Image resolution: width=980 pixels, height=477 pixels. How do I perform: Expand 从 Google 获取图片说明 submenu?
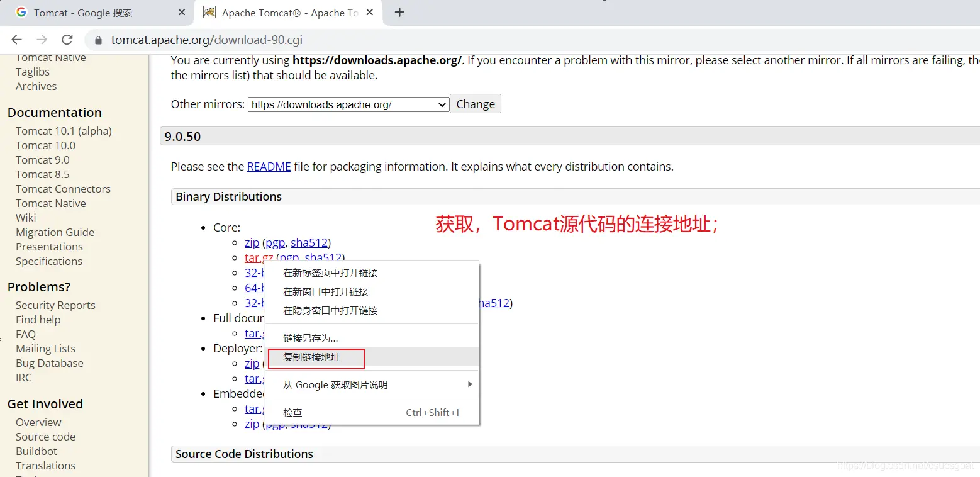coord(372,385)
